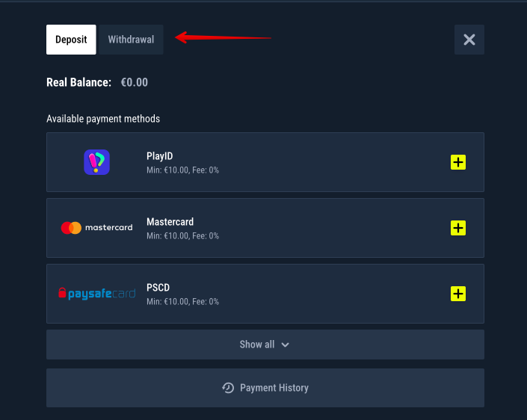Click the €0.00 real balance amount
The height and width of the screenshot is (420, 527).
click(135, 82)
